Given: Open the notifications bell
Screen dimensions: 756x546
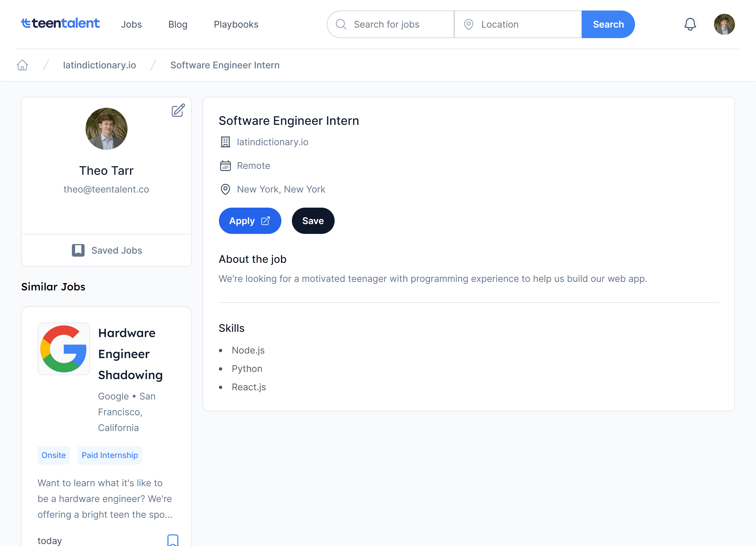Looking at the screenshot, I should point(690,24).
